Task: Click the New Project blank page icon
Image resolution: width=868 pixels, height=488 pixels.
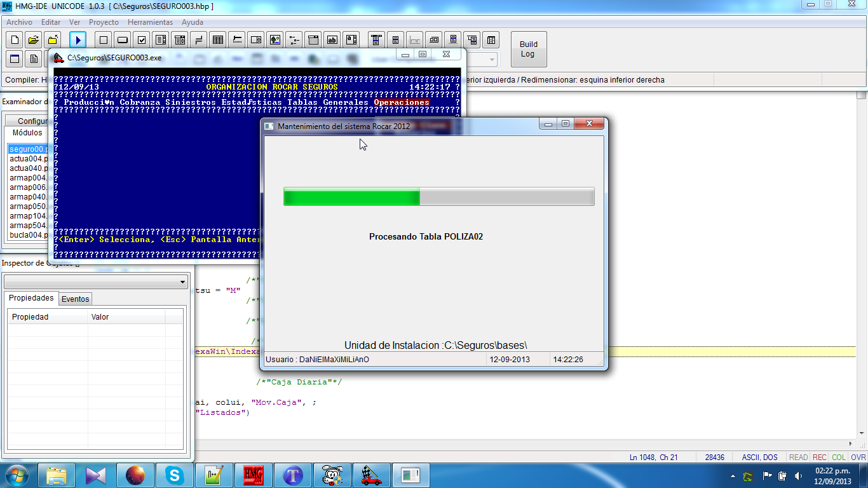Action: [x=15, y=40]
